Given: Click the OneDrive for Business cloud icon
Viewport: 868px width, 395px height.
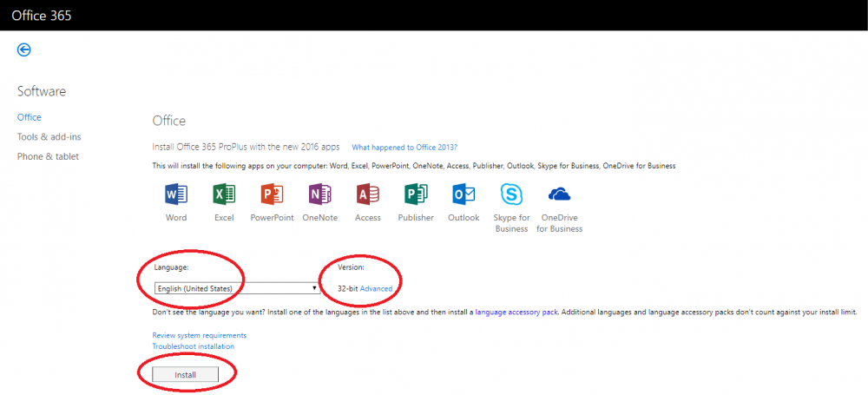Looking at the screenshot, I should (x=559, y=194).
